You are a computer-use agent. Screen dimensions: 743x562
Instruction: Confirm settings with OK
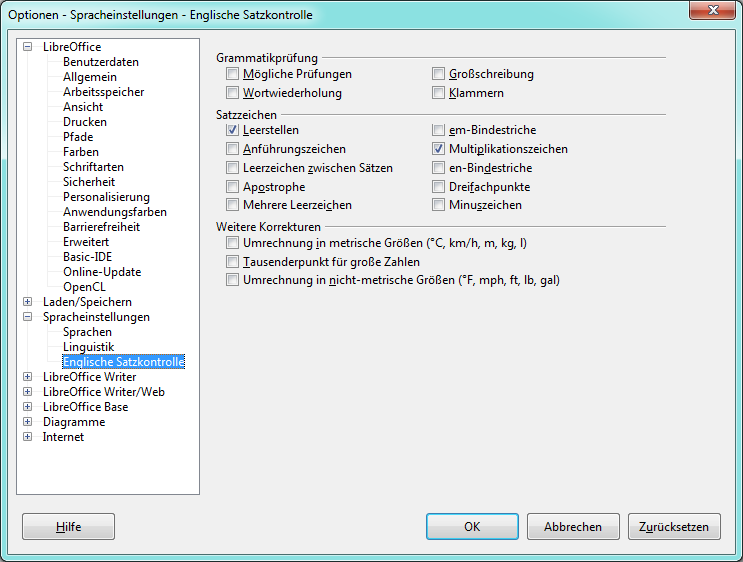click(x=472, y=526)
